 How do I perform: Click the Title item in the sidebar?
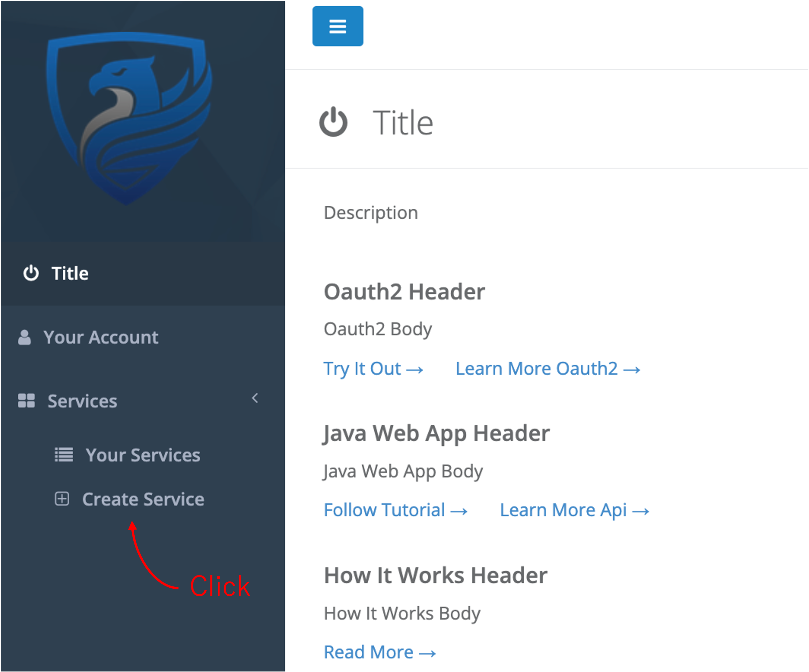tap(70, 273)
